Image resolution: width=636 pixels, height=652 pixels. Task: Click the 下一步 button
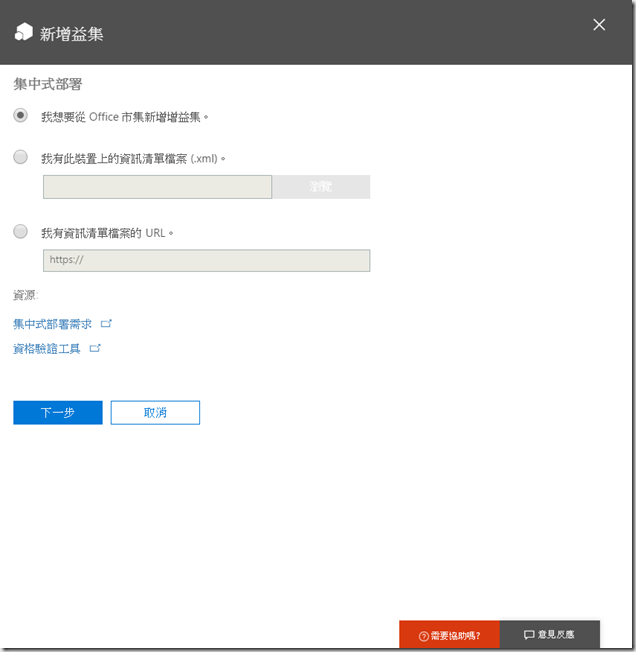tap(58, 413)
